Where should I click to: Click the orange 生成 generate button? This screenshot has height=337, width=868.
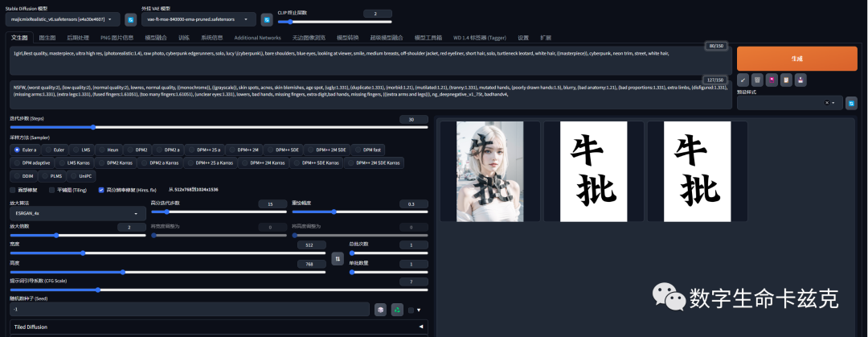click(x=796, y=58)
